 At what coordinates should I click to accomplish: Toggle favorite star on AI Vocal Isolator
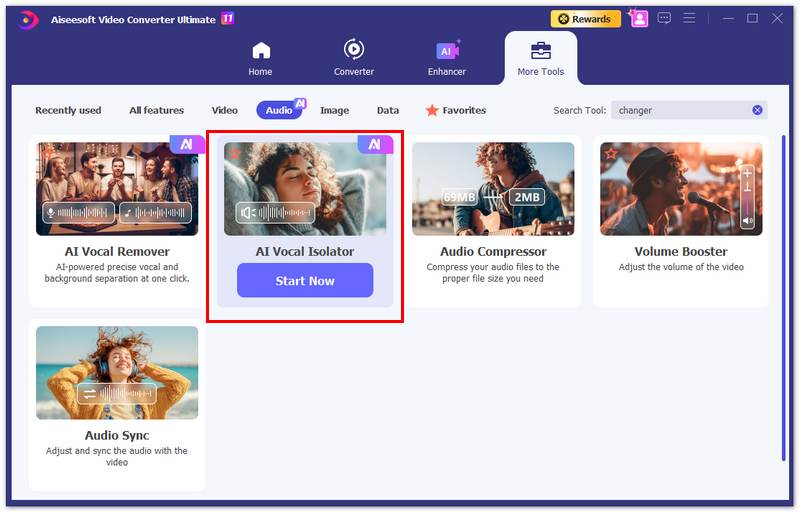[x=235, y=153]
